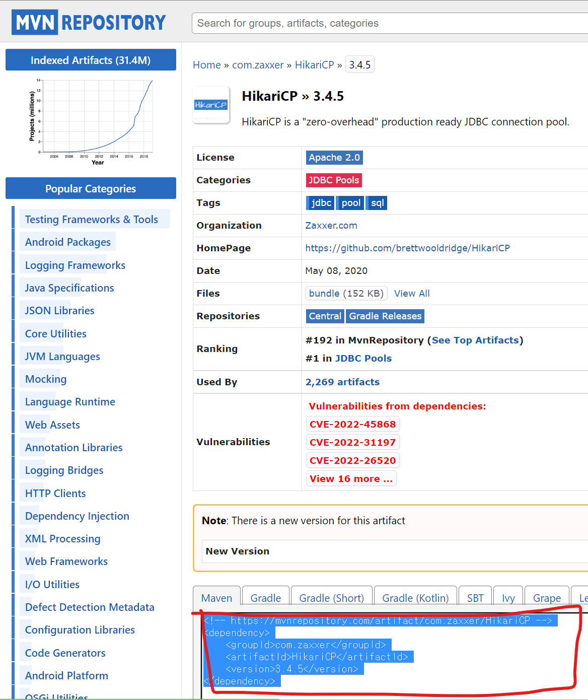Open Logging Frameworks category
This screenshot has height=700, width=588.
coord(75,265)
